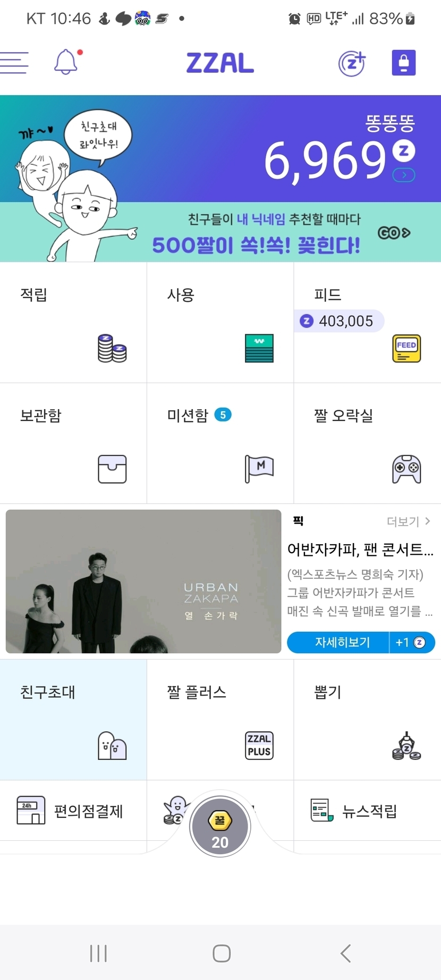Screen dimensions: 441x980
Task: Open the notification bell
Action: [67, 62]
